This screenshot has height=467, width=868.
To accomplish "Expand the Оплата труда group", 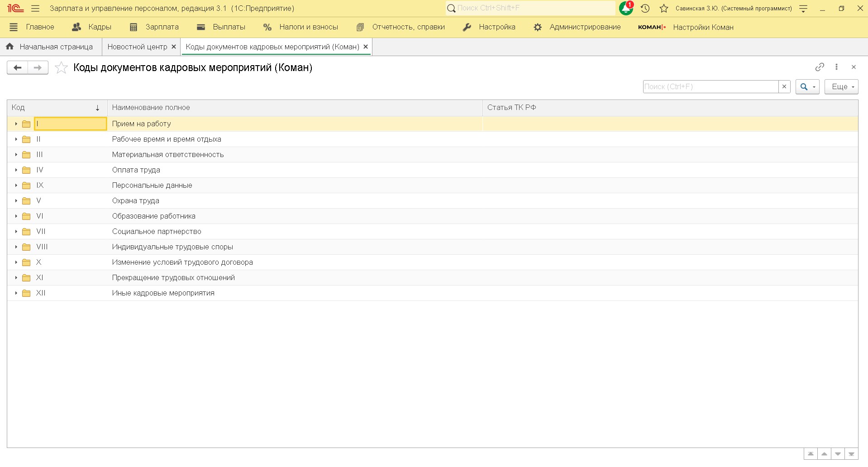I will [x=16, y=170].
